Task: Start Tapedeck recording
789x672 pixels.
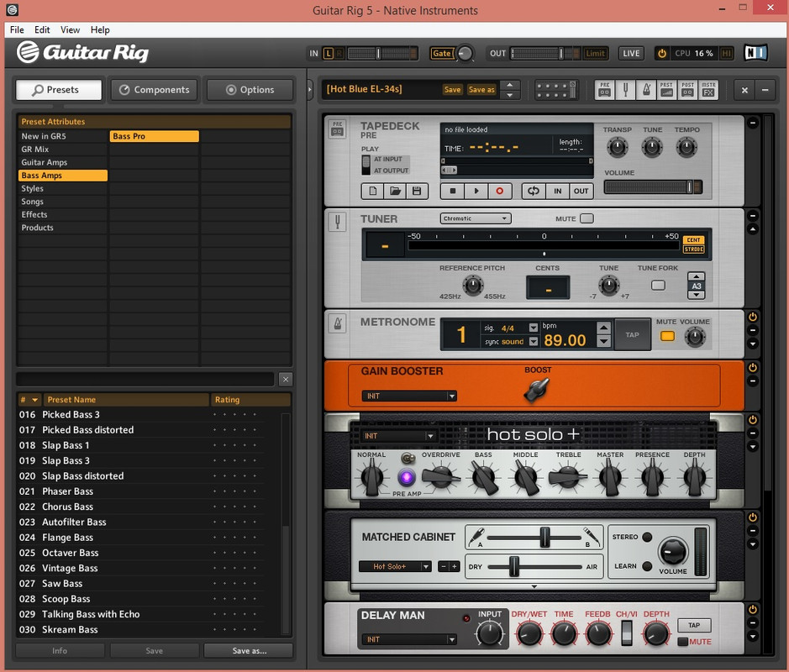Action: [x=500, y=192]
